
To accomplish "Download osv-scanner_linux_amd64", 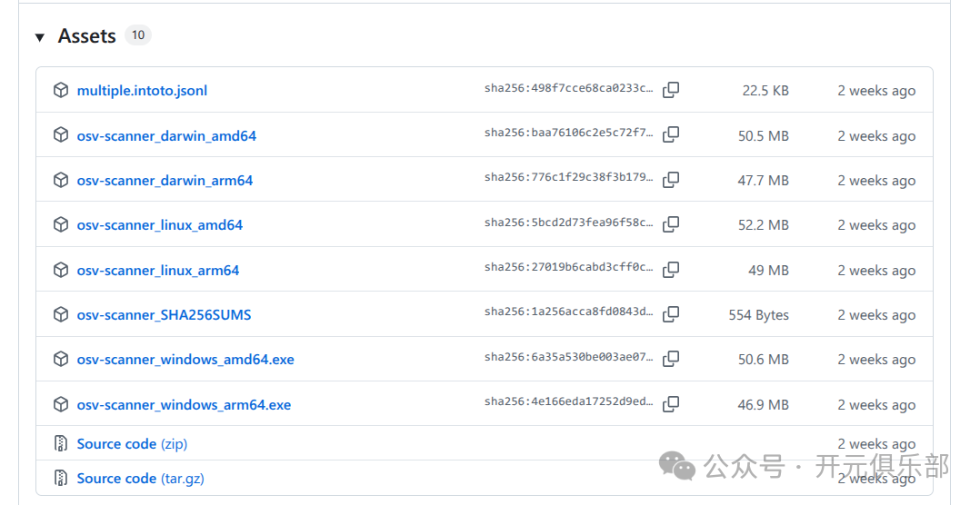I will pyautogui.click(x=159, y=224).
